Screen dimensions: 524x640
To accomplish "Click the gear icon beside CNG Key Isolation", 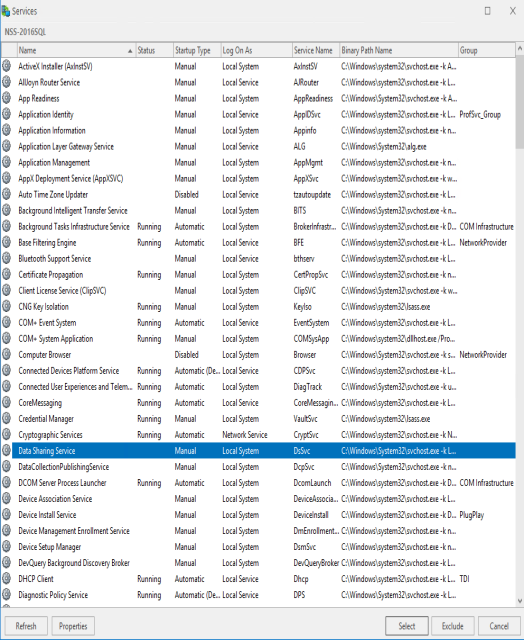I will [x=7, y=307].
